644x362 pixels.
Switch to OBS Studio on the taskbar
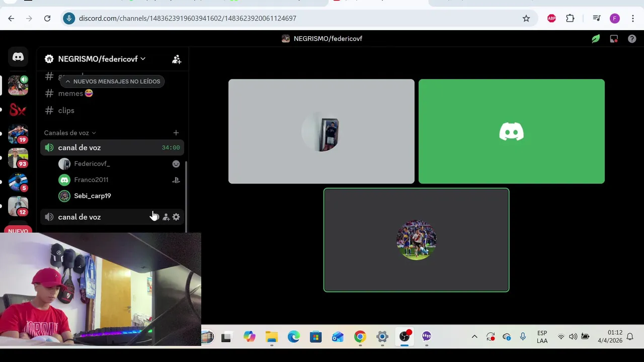pos(405,337)
